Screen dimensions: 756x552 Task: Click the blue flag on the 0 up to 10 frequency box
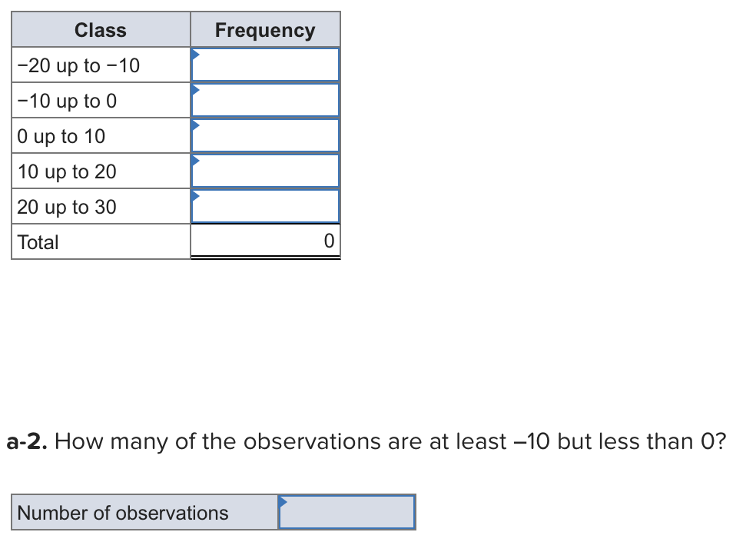[196, 124]
